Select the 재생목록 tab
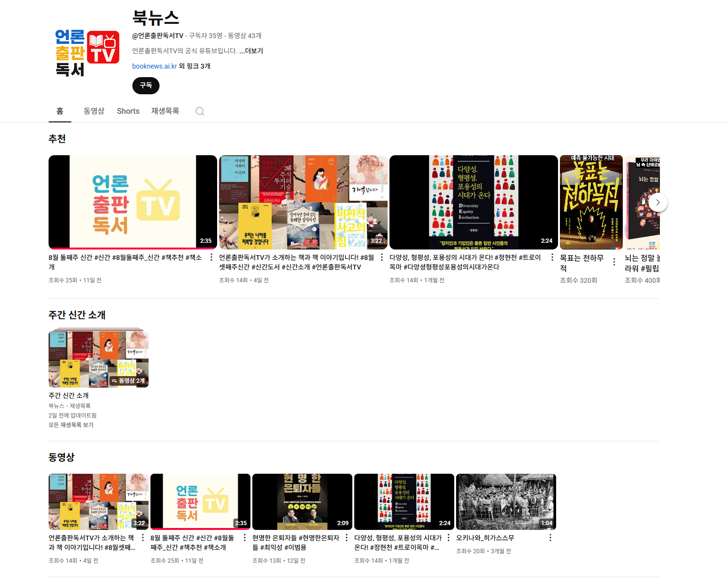The image size is (728, 588). [x=165, y=111]
